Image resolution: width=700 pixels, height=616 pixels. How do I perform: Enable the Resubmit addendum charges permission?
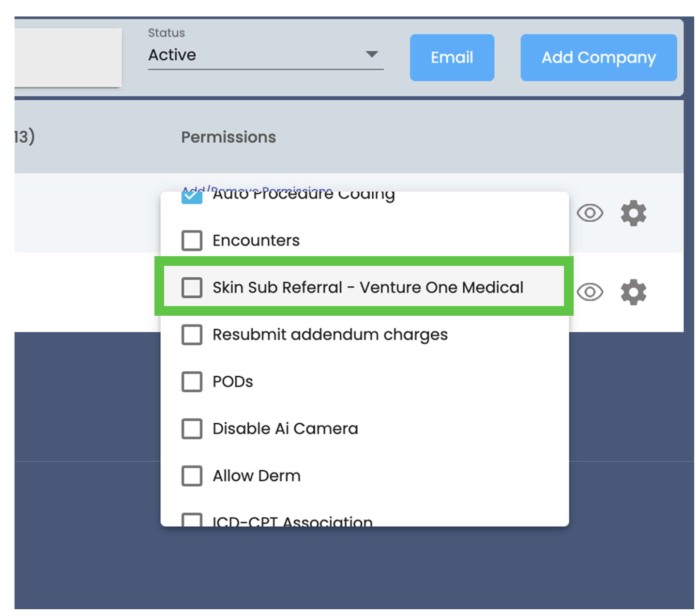click(192, 334)
